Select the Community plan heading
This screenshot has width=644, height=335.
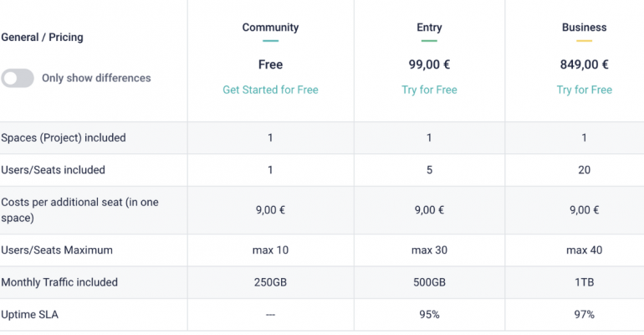tap(270, 28)
